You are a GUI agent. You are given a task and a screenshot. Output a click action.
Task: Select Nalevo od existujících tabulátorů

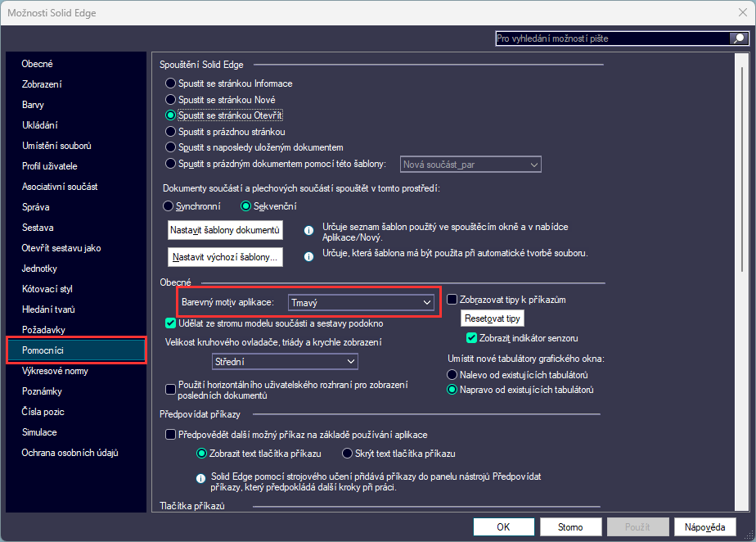click(452, 374)
